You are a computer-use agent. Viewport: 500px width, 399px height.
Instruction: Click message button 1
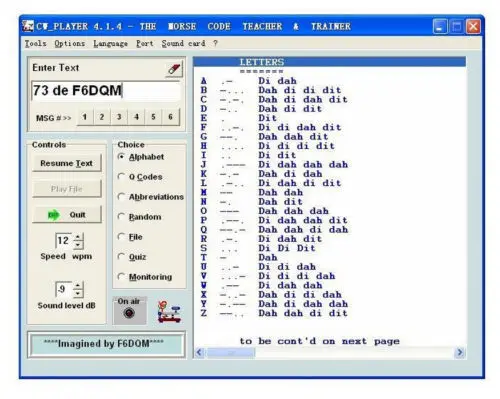85,117
